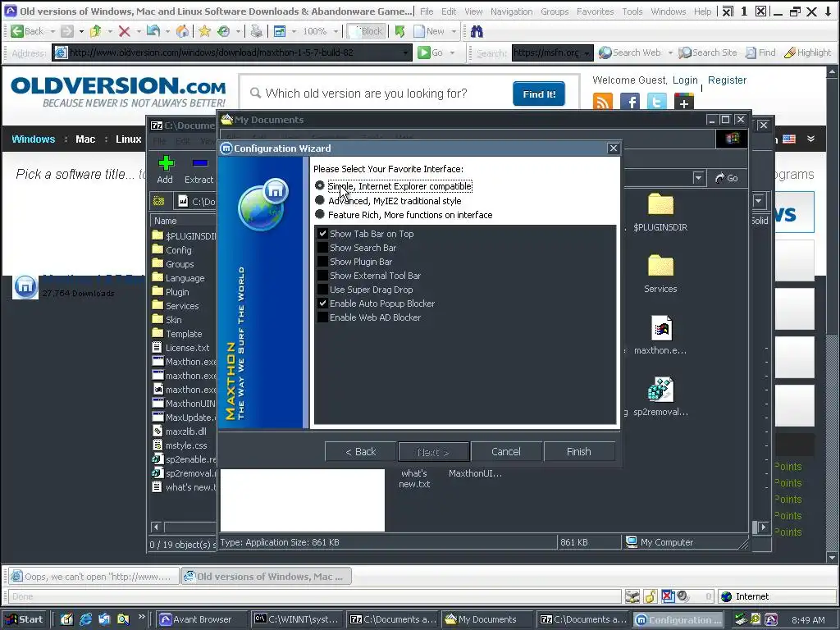The height and width of the screenshot is (630, 840).
Task: Click the Twitter icon on oldversion.com
Action: click(657, 101)
